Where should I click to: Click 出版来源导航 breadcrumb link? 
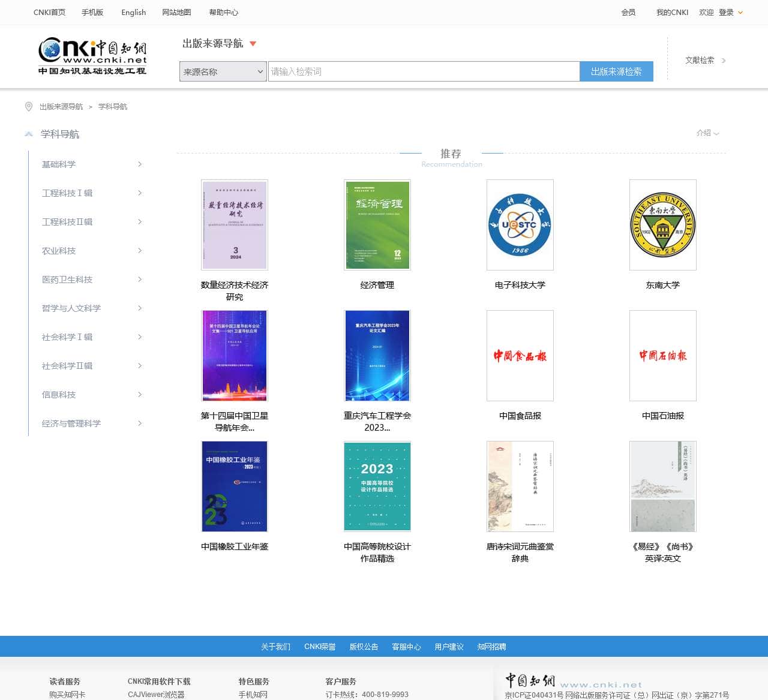click(61, 107)
